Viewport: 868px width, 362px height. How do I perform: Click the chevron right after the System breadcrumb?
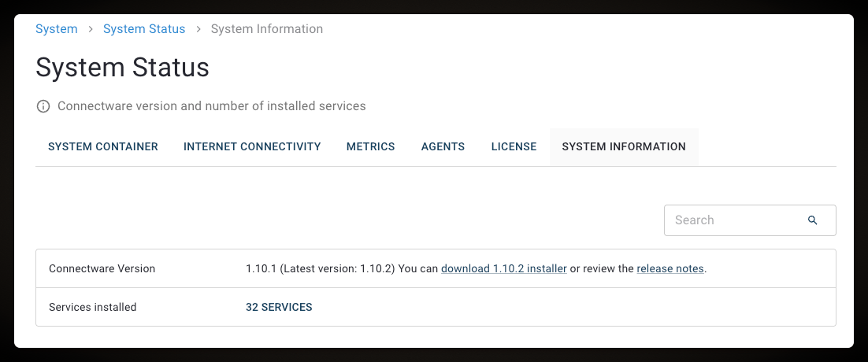click(91, 29)
